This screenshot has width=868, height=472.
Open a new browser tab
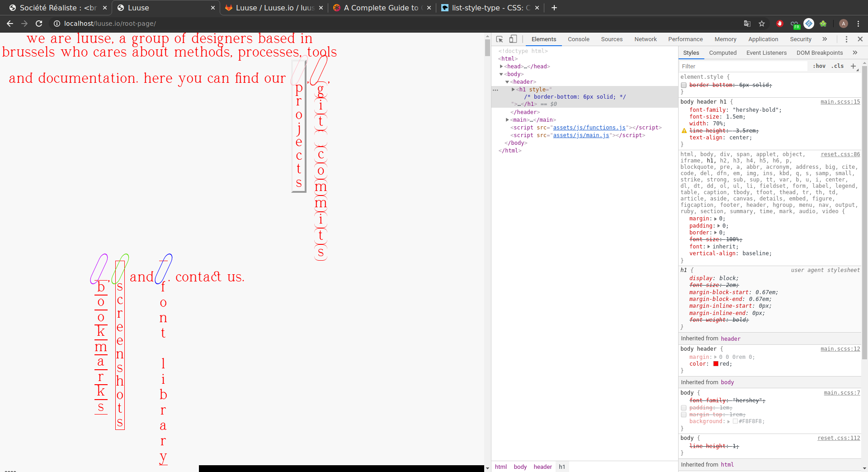554,8
